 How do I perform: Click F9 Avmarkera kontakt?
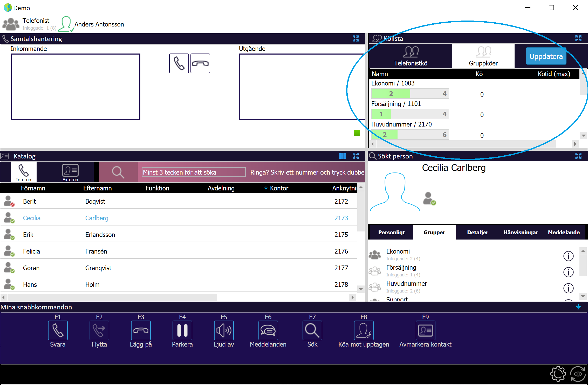pos(425,330)
